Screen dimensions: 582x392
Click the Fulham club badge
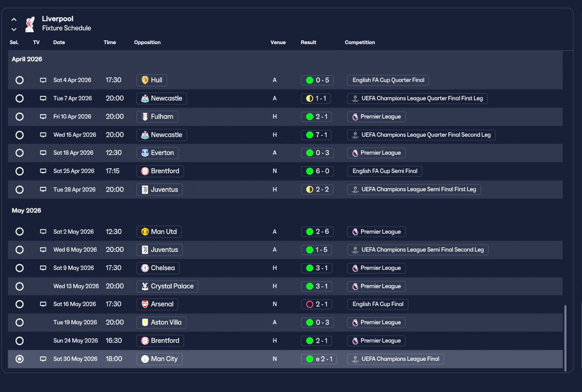click(145, 116)
